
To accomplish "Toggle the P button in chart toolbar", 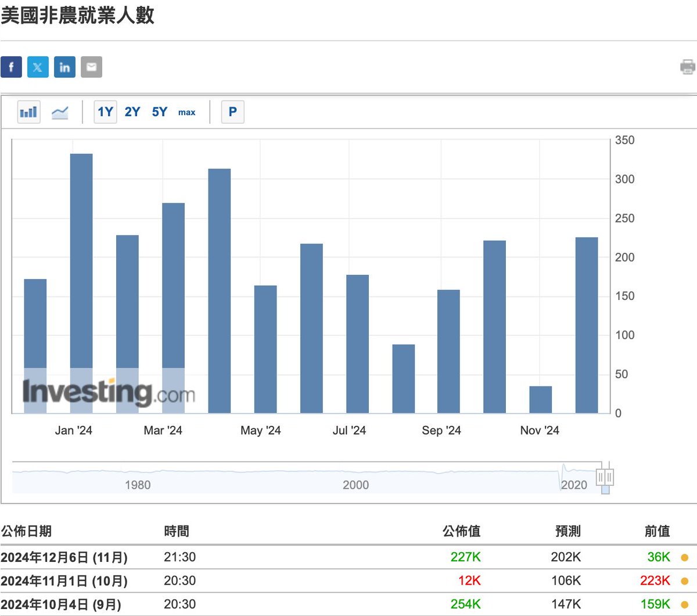I will [x=232, y=112].
